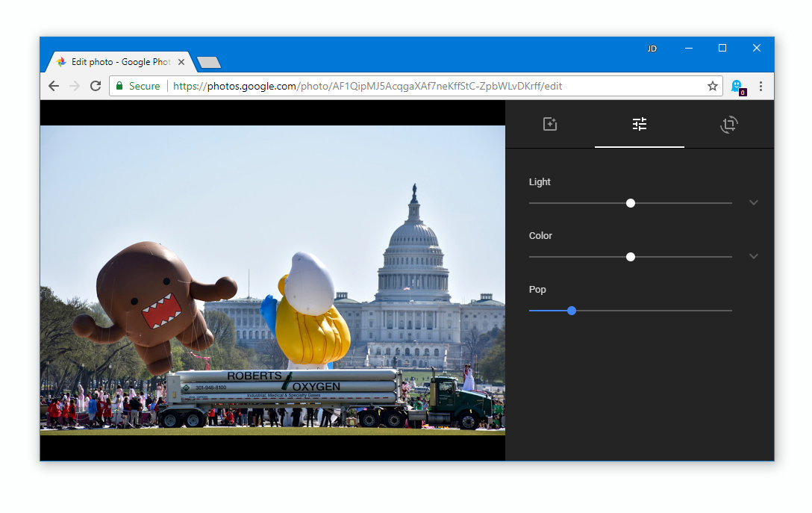The image size is (812, 513).
Task: Open the color filters tab icon
Action: (x=549, y=124)
